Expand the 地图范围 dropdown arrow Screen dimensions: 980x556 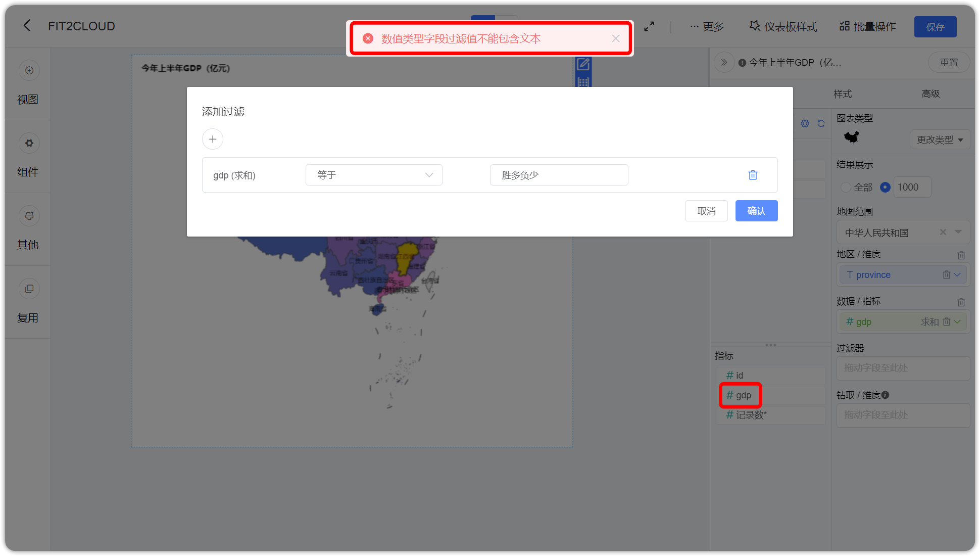[x=958, y=232]
